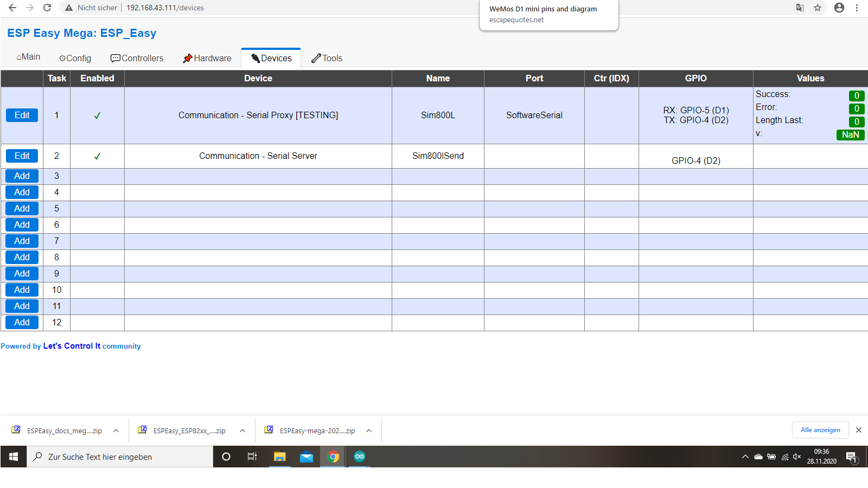868x488 pixels.
Task: Open File Explorer from the taskbar
Action: tap(279, 457)
